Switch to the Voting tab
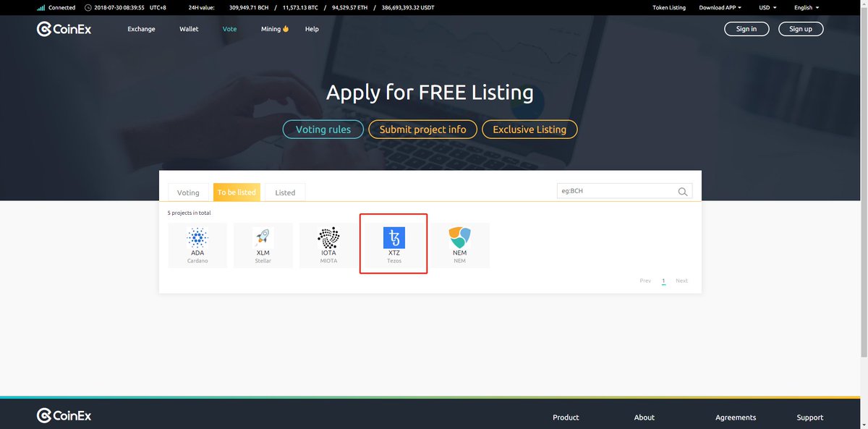868x429 pixels. [188, 192]
